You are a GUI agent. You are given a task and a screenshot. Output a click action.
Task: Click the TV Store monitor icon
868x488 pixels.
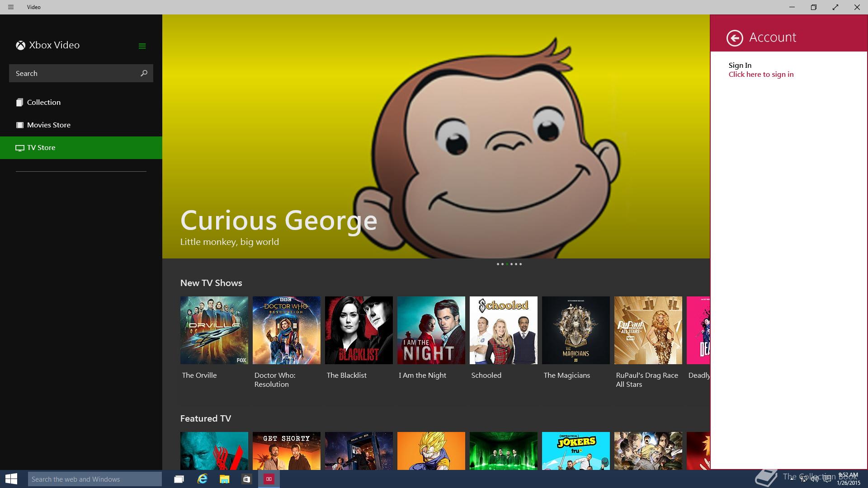(x=19, y=148)
